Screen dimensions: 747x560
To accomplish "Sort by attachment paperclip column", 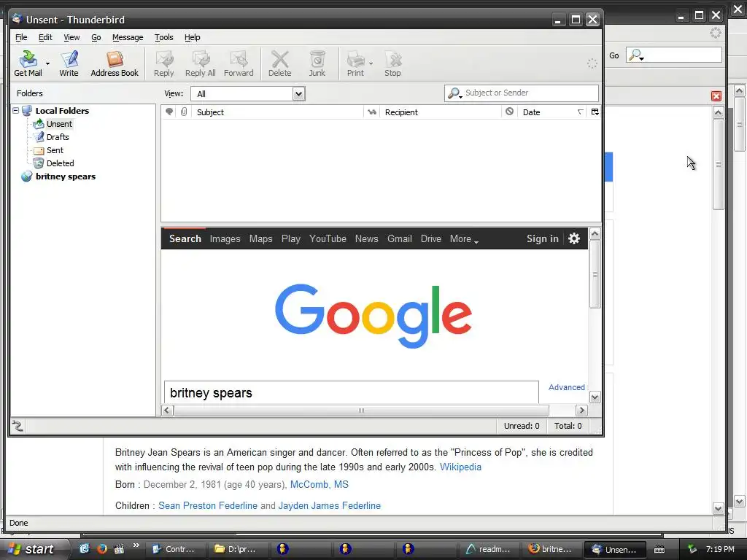I will coord(183,112).
